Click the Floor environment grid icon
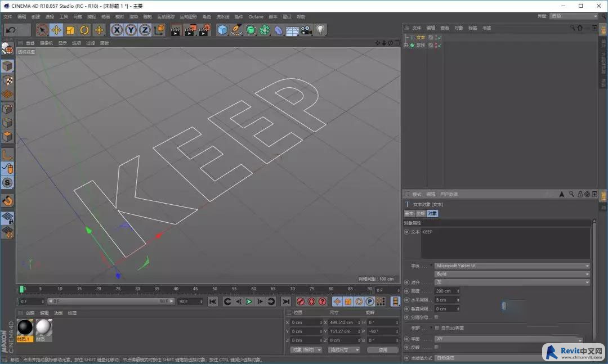Image resolution: width=608 pixels, height=364 pixels. pos(292,30)
